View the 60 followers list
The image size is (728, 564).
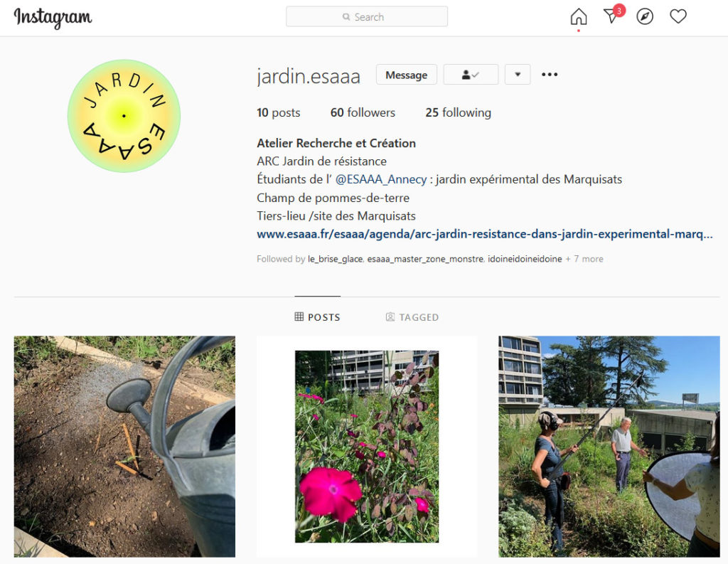coord(363,112)
